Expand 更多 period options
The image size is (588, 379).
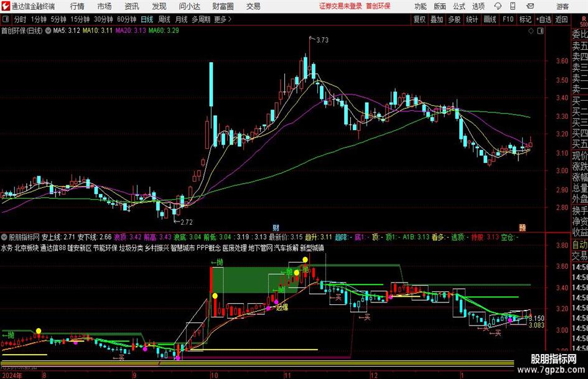pyautogui.click(x=223, y=19)
